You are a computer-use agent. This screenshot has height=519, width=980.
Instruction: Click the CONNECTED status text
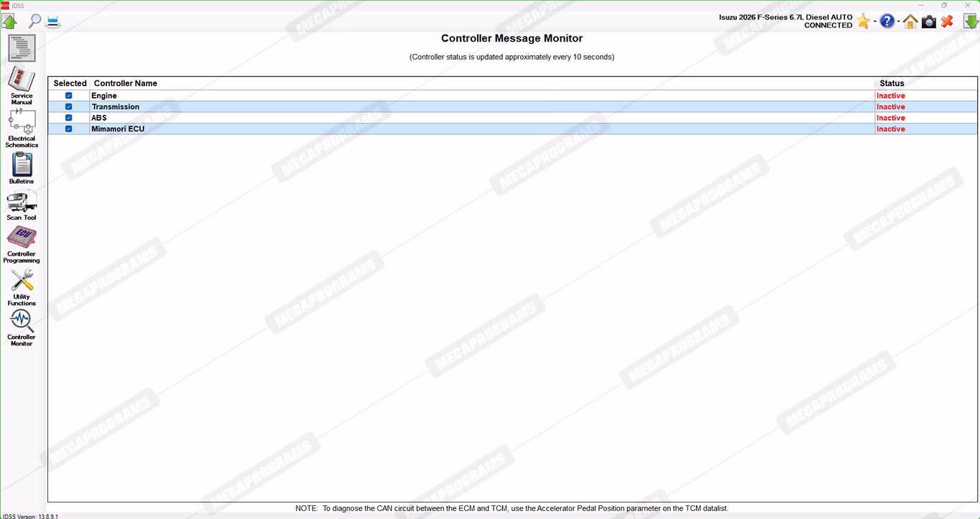tap(828, 26)
